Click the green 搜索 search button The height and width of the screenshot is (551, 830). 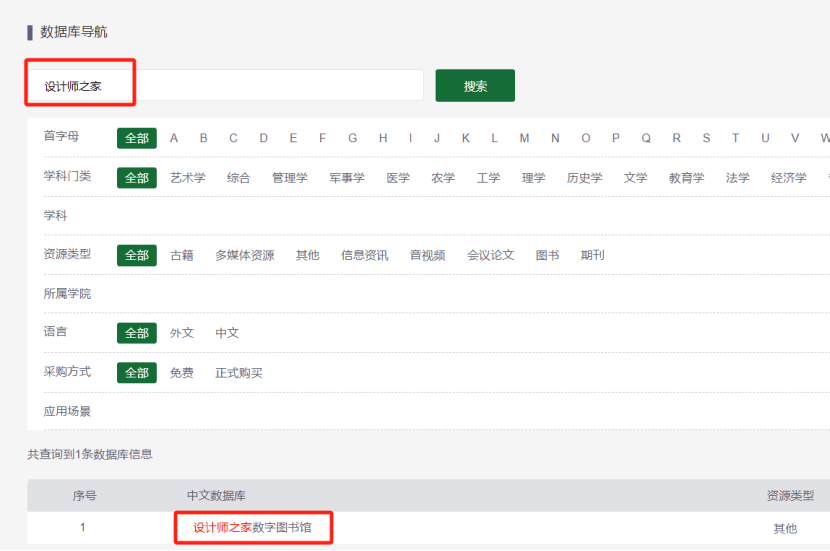click(475, 86)
